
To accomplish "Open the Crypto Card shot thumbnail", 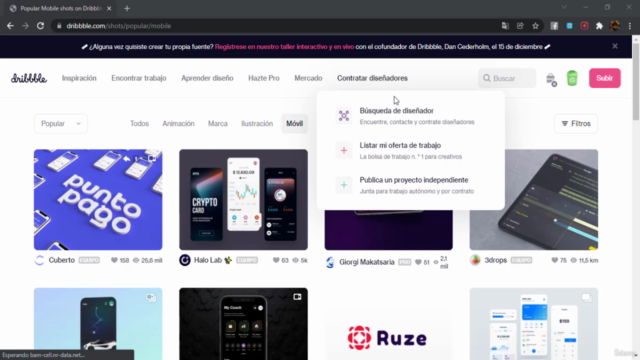I will click(x=243, y=200).
